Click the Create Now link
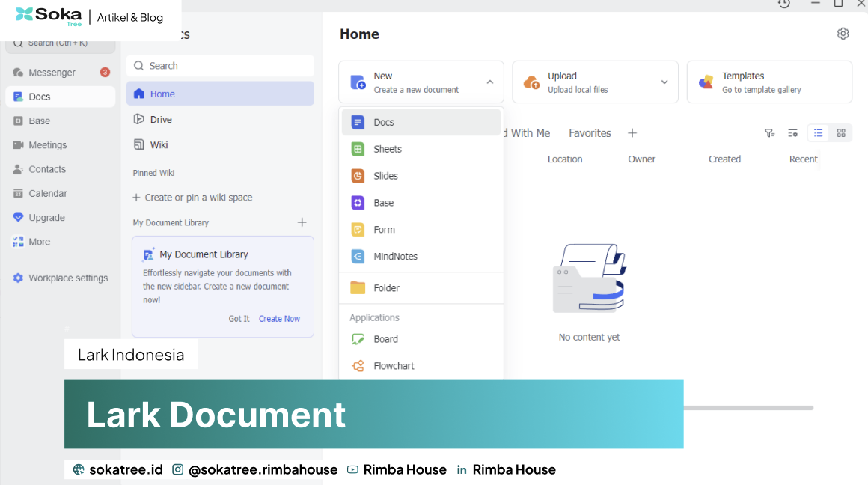868x485 pixels. (279, 319)
